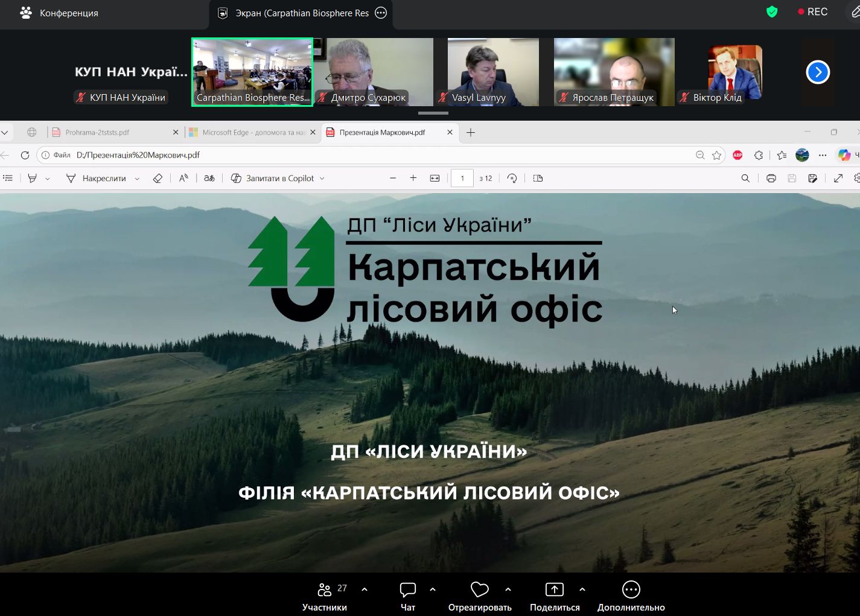Open Участники participants panel
The height and width of the screenshot is (616, 860).
325,596
